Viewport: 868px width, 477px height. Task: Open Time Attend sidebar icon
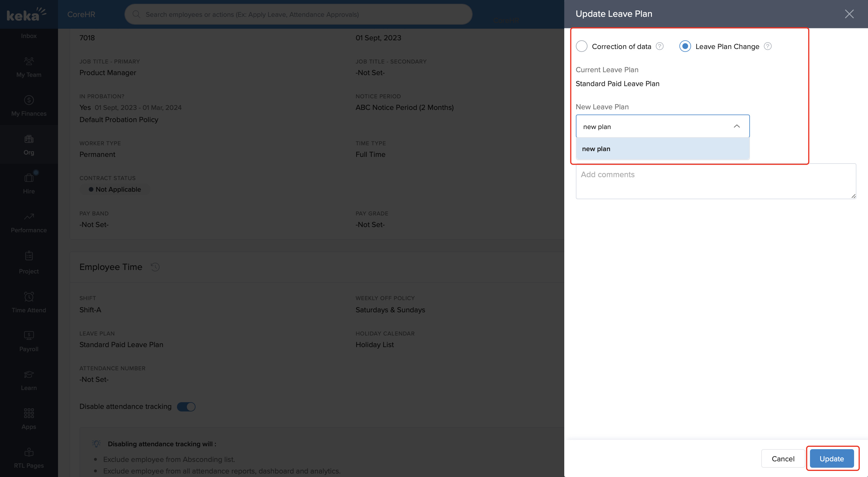pyautogui.click(x=29, y=296)
